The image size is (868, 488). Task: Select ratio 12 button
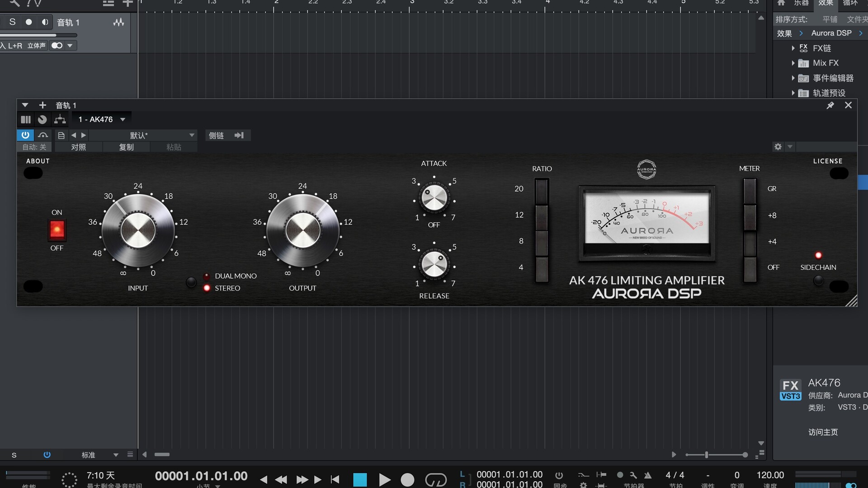pos(542,217)
